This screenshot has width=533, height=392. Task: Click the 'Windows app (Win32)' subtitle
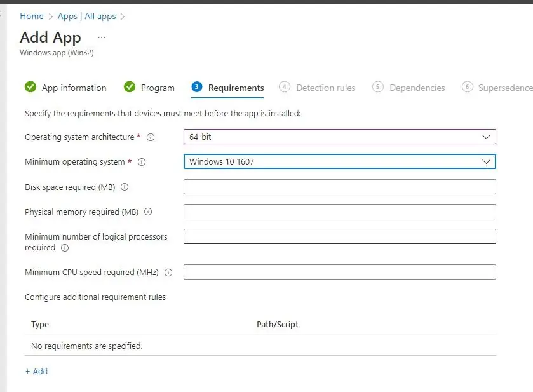pos(57,53)
